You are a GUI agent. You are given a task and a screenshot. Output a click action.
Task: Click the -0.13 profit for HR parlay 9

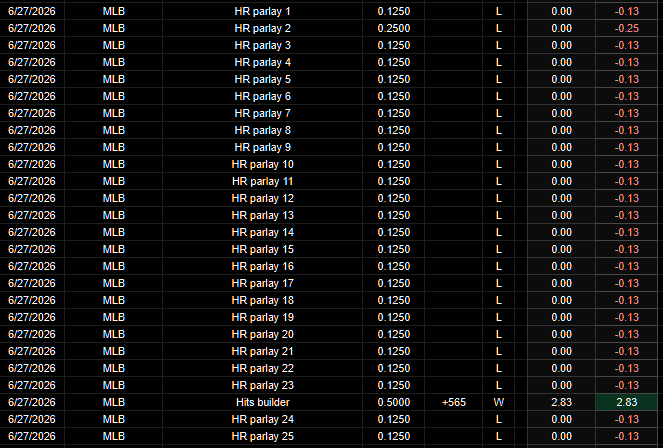point(626,147)
